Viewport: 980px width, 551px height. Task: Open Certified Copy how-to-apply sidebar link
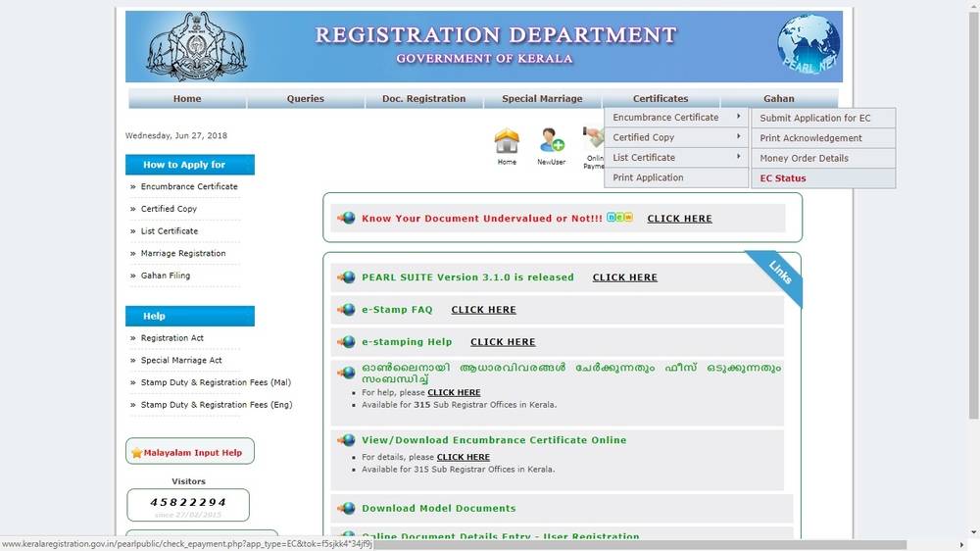pos(169,209)
